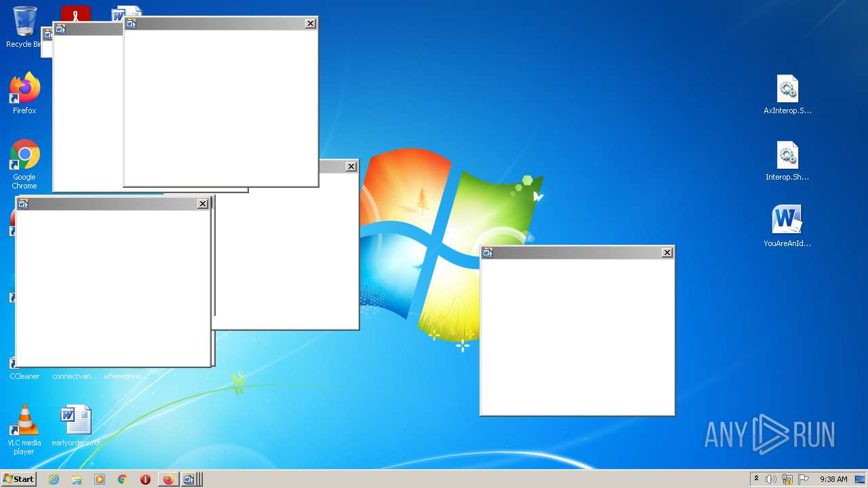The image size is (868, 488).
Task: Select the CCleaner desktop label
Action: point(24,376)
